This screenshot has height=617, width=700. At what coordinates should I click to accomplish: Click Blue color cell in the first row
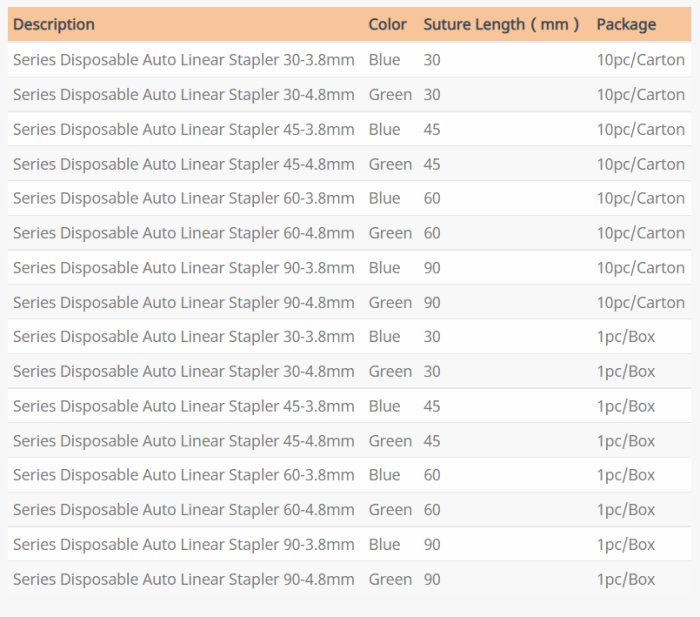click(384, 60)
